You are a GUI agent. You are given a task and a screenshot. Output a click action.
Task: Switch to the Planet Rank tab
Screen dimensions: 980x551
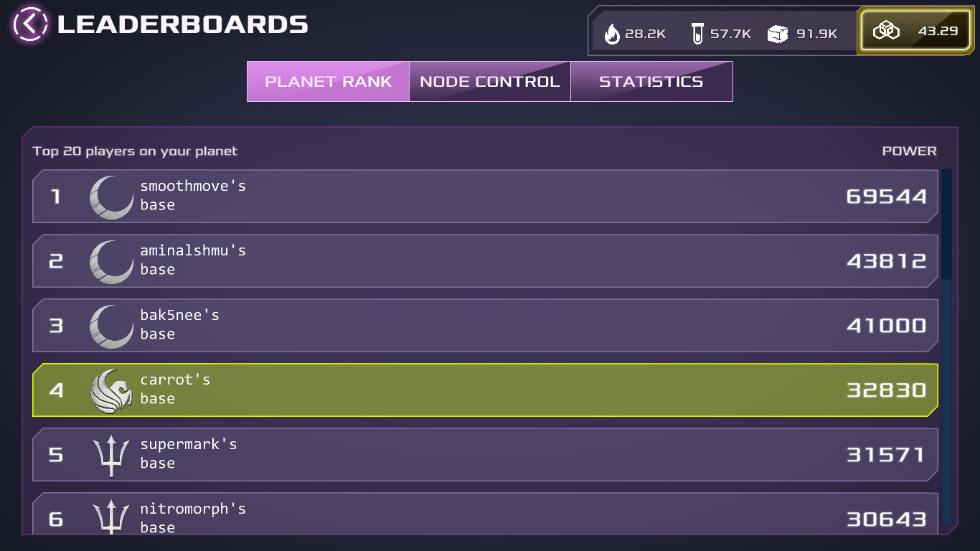(x=328, y=82)
